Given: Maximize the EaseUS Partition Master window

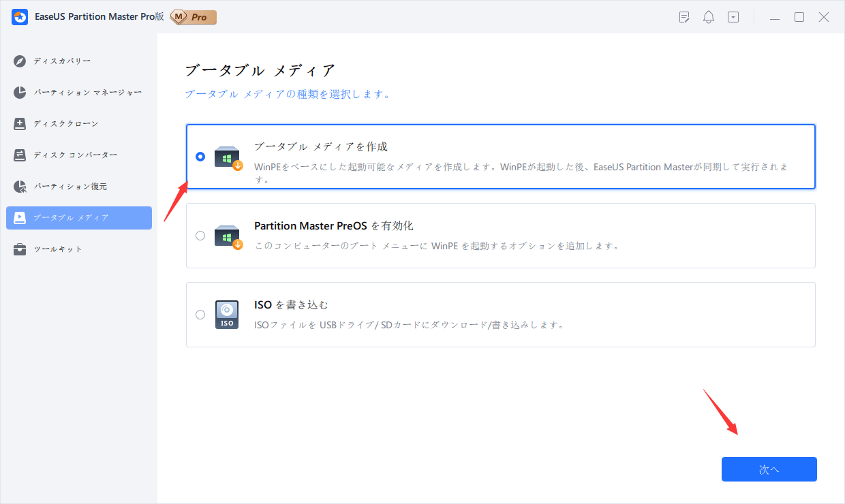Looking at the screenshot, I should click(x=799, y=18).
